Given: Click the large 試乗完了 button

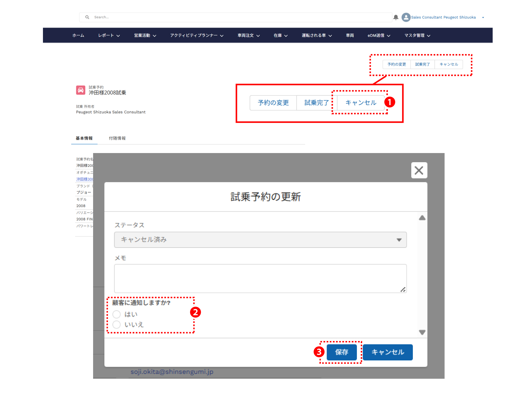Looking at the screenshot, I should pyautogui.click(x=316, y=103).
